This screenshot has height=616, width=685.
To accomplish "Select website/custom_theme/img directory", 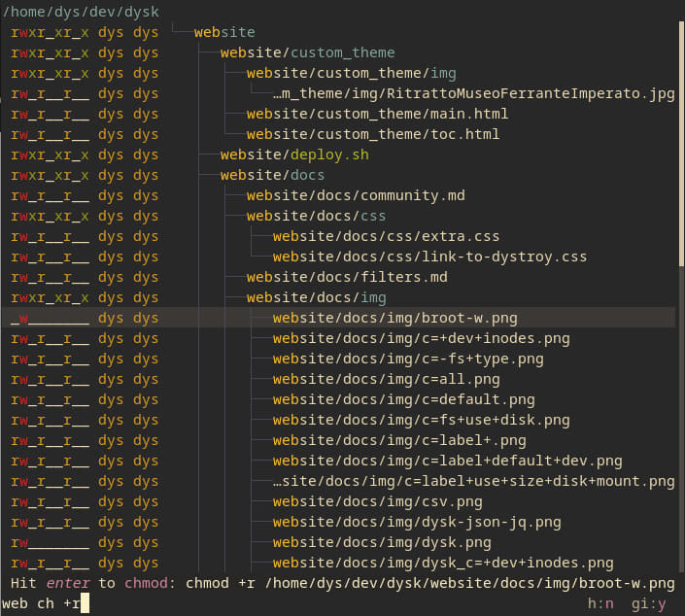I will coord(351,73).
